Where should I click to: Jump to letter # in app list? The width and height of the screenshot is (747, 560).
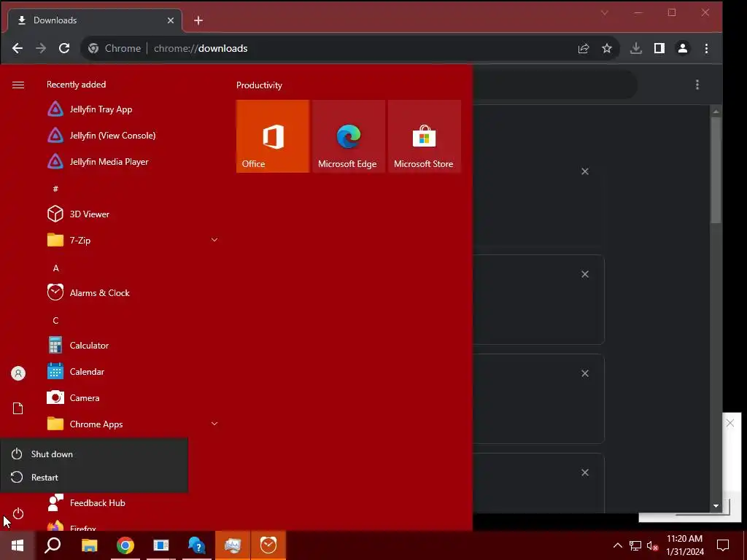click(55, 189)
